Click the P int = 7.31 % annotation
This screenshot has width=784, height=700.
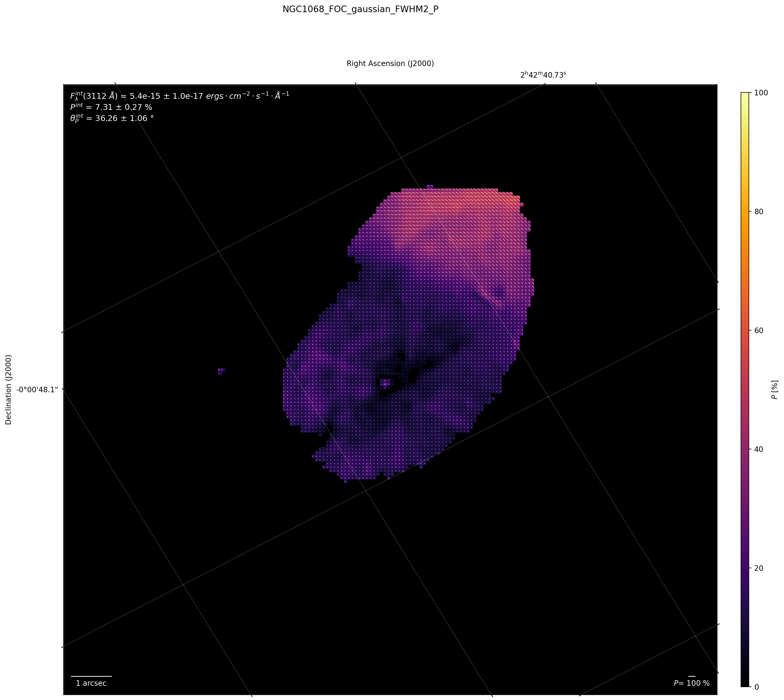pos(111,107)
